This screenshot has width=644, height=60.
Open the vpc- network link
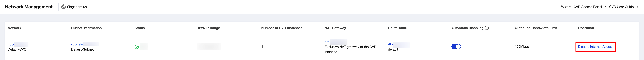(11, 44)
